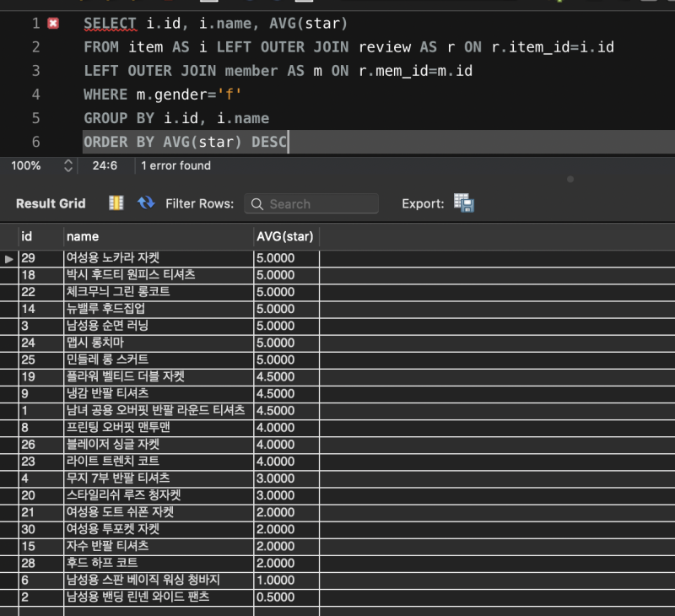Click the '1 error found' status message

click(175, 165)
